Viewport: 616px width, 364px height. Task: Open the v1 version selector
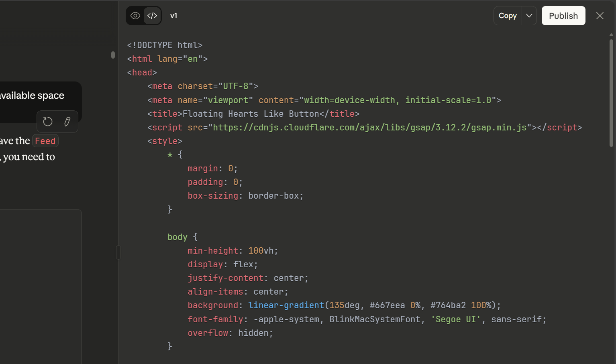[173, 16]
